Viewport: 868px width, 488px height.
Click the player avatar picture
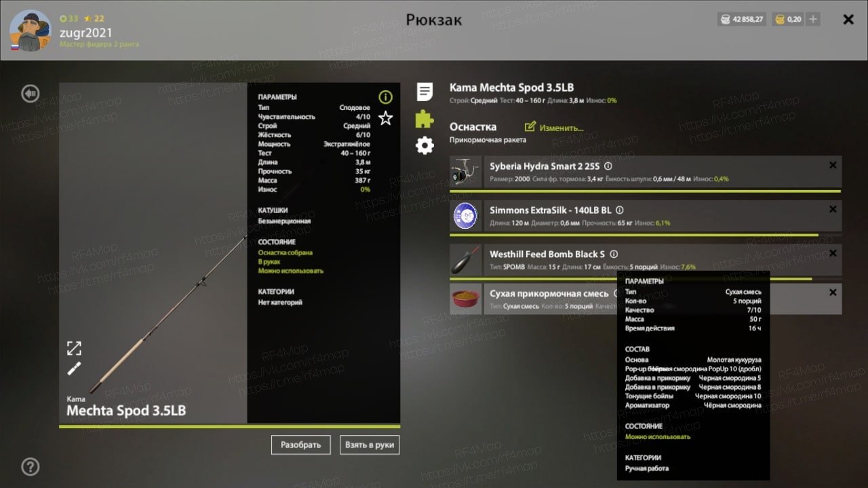pos(30,31)
